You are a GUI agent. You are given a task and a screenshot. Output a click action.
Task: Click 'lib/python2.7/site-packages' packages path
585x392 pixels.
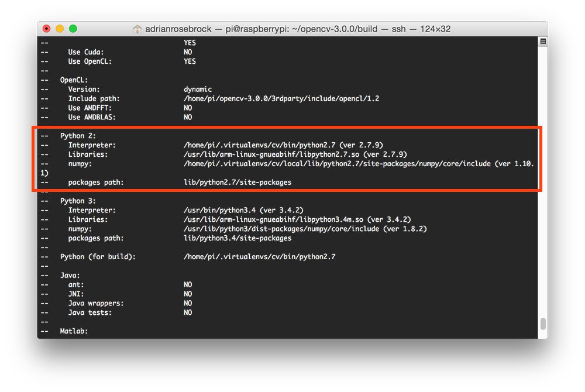pos(238,183)
